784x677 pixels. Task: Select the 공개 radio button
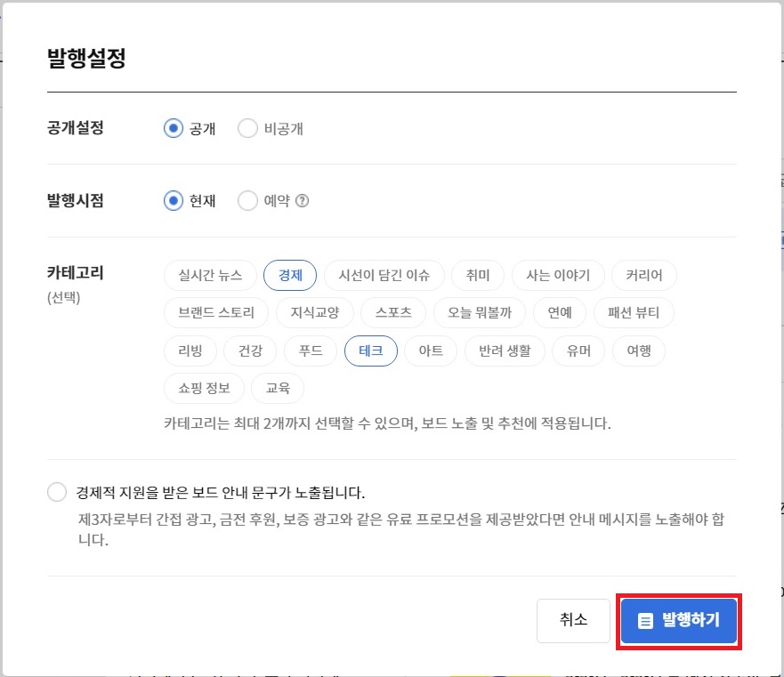(173, 128)
